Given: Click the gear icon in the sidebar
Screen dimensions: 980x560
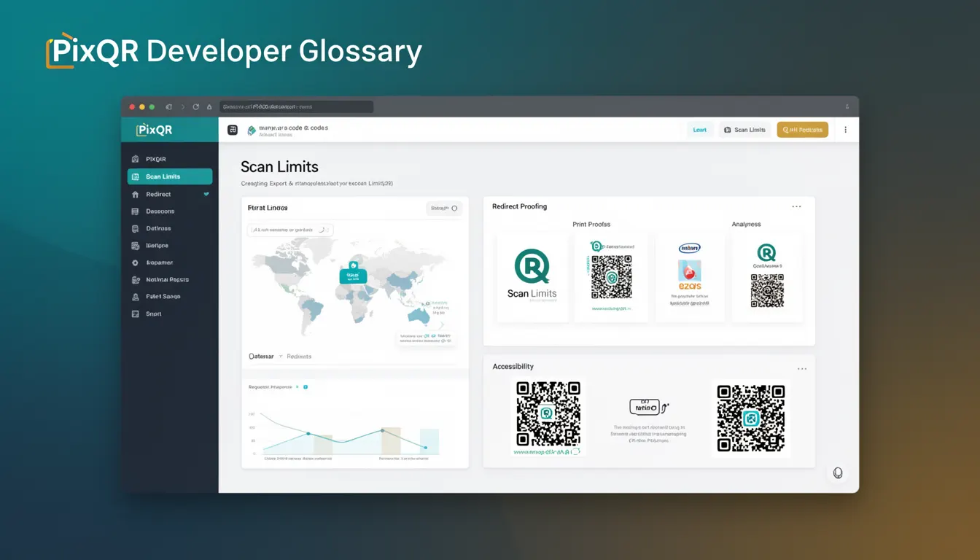Looking at the screenshot, I should tap(135, 262).
